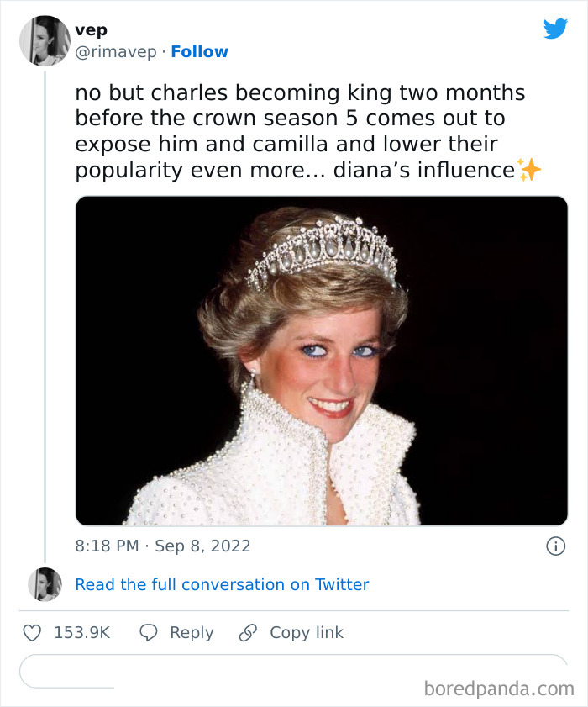Follow the @rimavep account

point(199,52)
